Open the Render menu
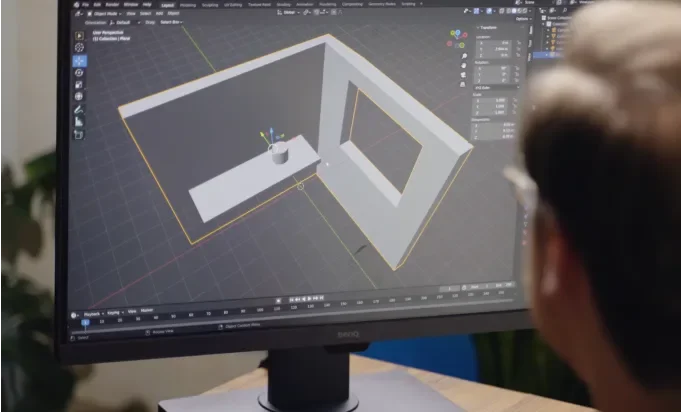Viewport: 681px width, 412px height. pos(112,5)
